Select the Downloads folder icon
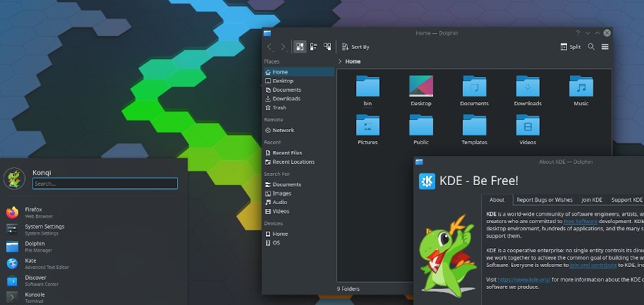The image size is (644, 305). coord(528,86)
